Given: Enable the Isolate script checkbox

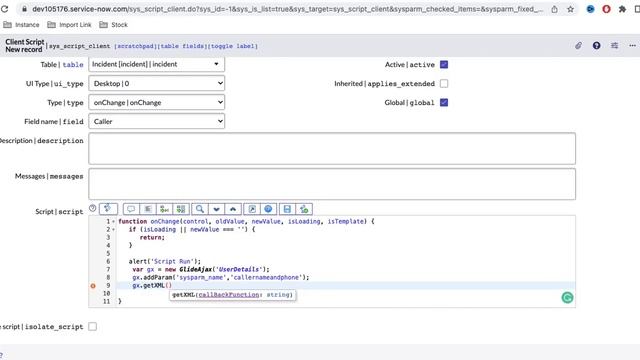Looking at the screenshot, I should tap(93, 327).
